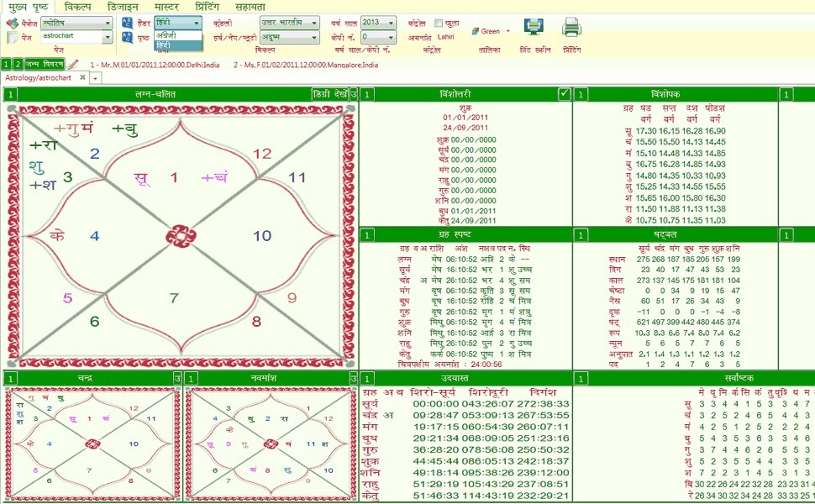This screenshot has width=815, height=504.
Task: Click the 1 icon in विंशोत्तरी header
Action: click(x=367, y=95)
